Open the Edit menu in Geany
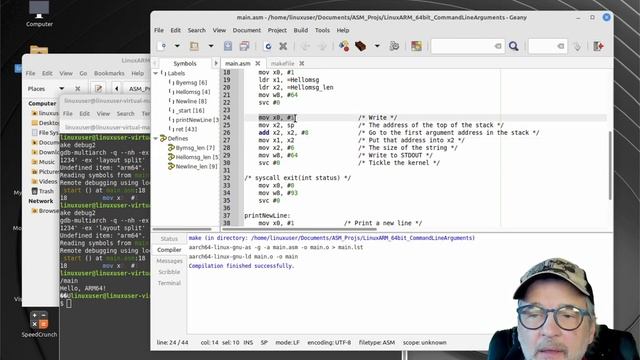 [176, 30]
